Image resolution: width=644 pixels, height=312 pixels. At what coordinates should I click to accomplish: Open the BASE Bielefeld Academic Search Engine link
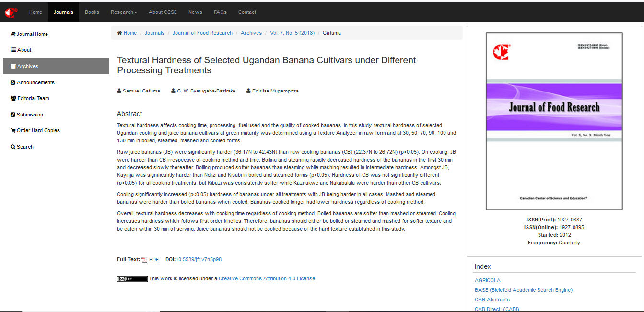click(x=524, y=290)
